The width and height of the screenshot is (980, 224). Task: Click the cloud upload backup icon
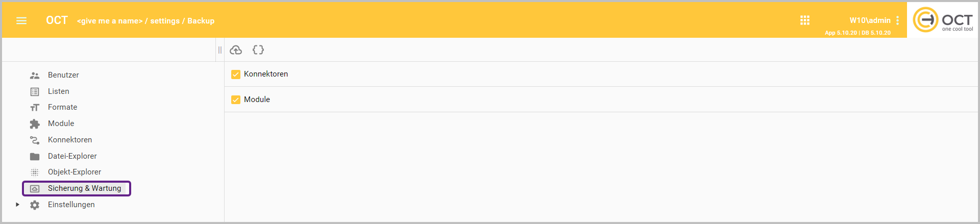236,50
